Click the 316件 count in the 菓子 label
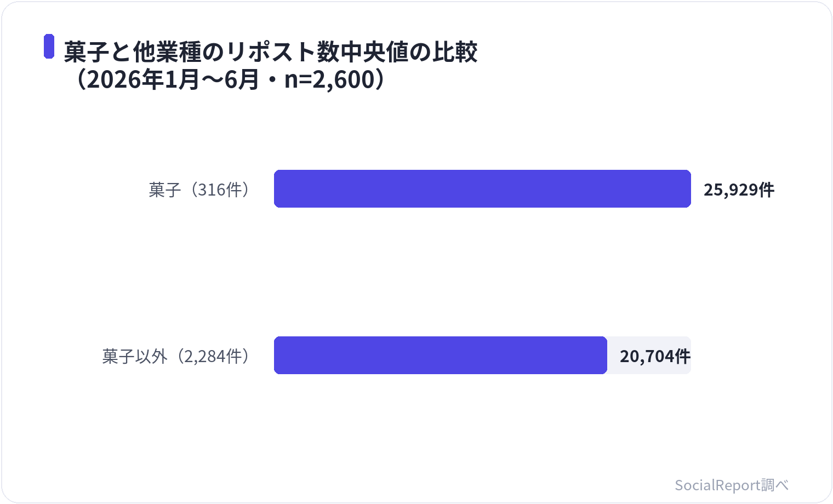The height and width of the screenshot is (504, 833). (x=220, y=190)
